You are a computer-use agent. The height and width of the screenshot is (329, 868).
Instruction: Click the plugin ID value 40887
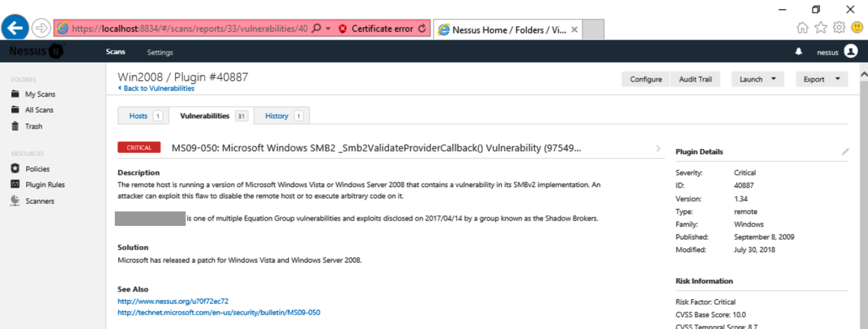pyautogui.click(x=744, y=186)
